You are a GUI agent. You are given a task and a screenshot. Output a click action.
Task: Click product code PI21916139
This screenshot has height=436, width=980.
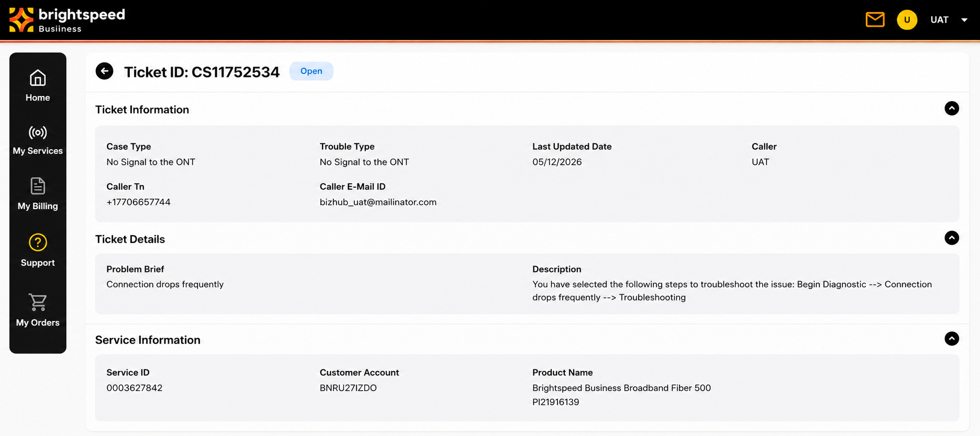click(x=555, y=402)
